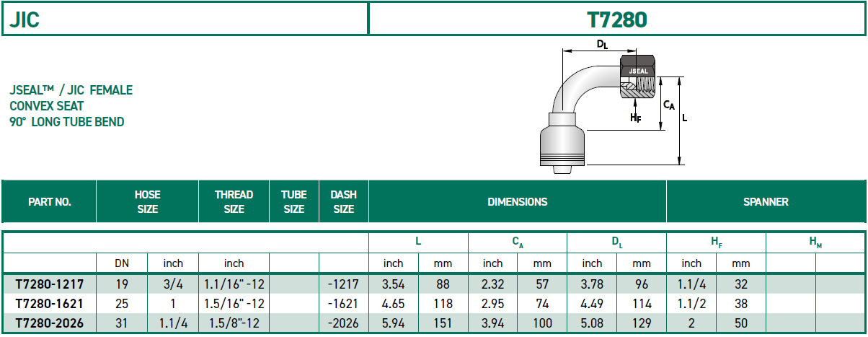Click DL inch value 3.78
The width and height of the screenshot is (868, 337).
[x=592, y=284]
